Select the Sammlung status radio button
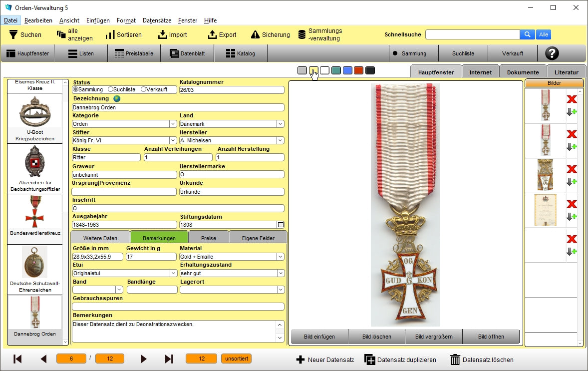Image resolution: width=588 pixels, height=371 pixels. (76, 89)
